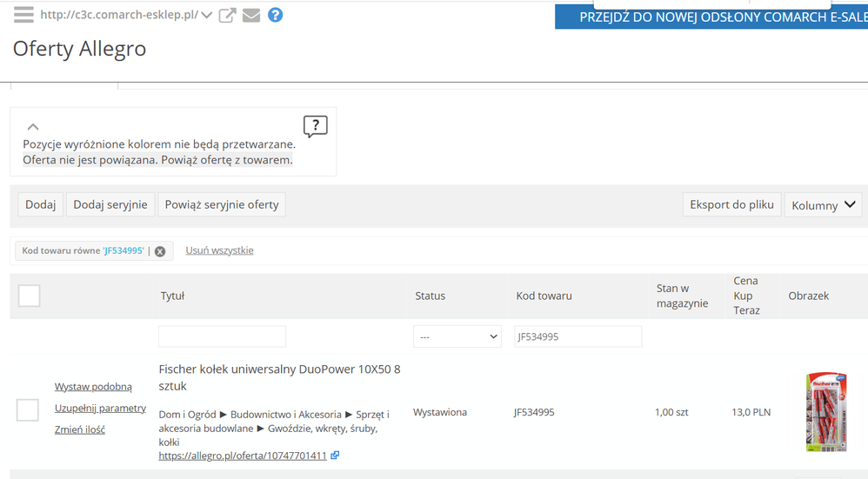The width and height of the screenshot is (868, 479).
Task: Click the Obrazek column header
Action: coord(809,296)
